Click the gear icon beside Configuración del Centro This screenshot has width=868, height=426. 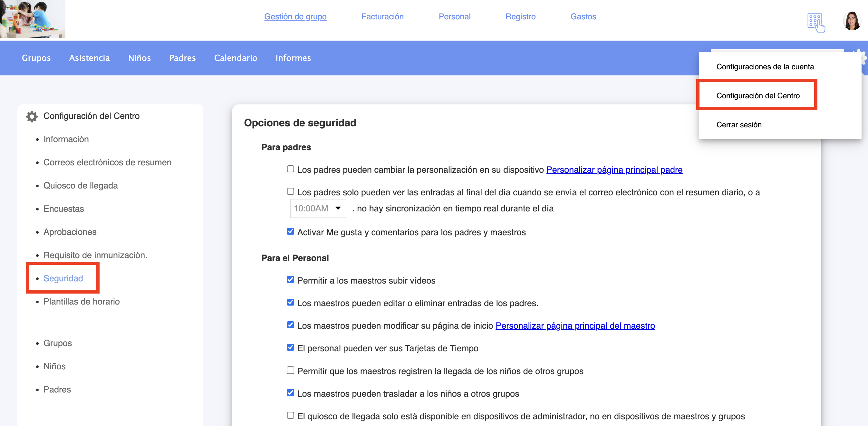[x=32, y=116]
